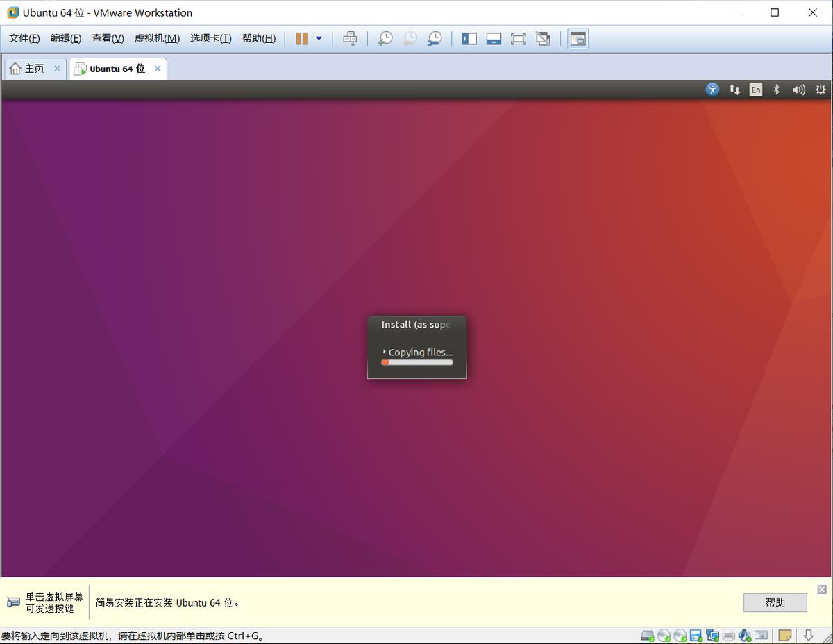Send Ctrl+Alt+Del to the virtual machine
Screen dimensions: 833x644
(x=351, y=38)
